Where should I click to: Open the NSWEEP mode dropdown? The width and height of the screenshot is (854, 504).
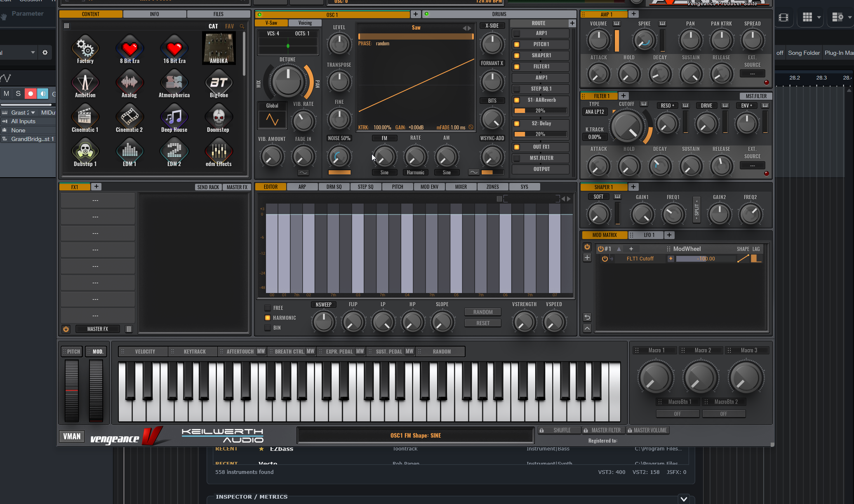pos(324,305)
